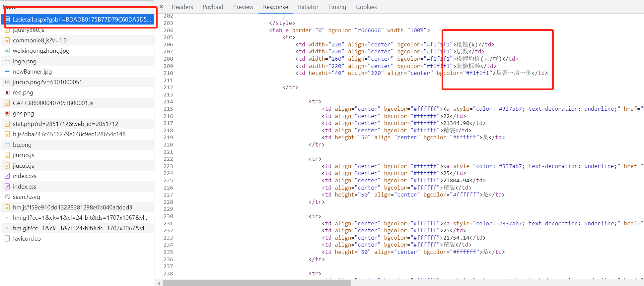Open the Timing tab
This screenshot has height=286, width=644.
[337, 7]
